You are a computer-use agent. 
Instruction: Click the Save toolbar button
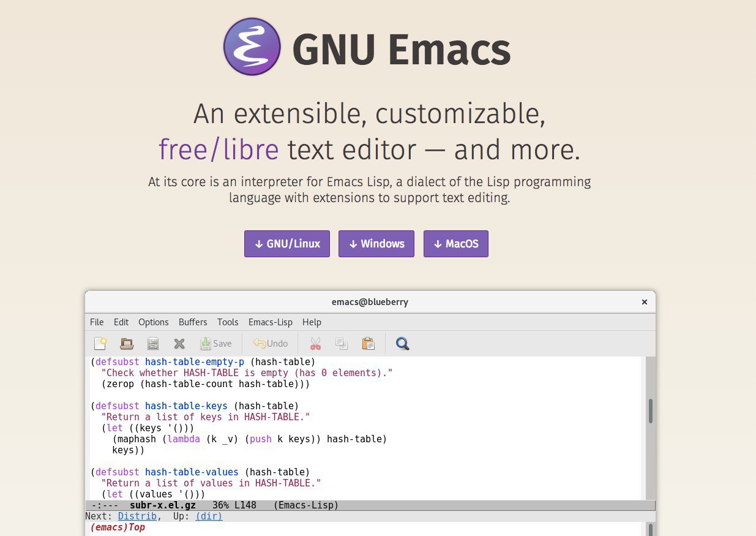tap(215, 344)
